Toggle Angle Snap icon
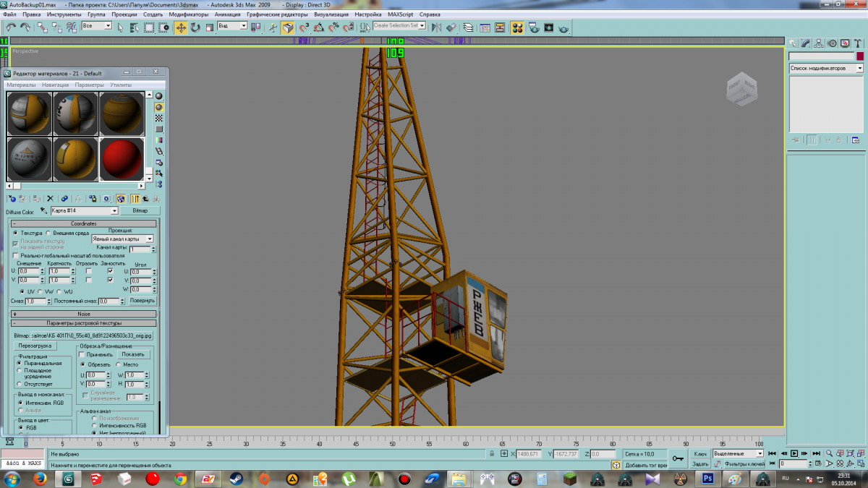 [319, 27]
